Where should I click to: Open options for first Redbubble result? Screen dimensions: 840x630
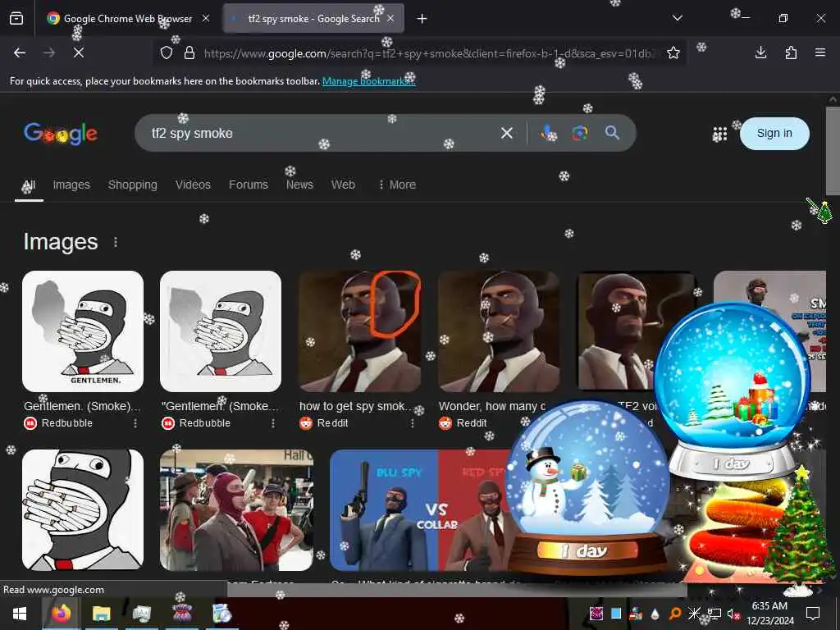pyautogui.click(x=135, y=423)
